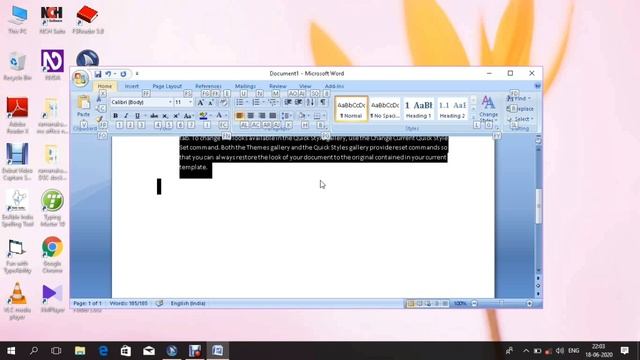Apply the font color swatch
The height and width of the screenshot is (360, 640).
pyautogui.click(x=219, y=116)
